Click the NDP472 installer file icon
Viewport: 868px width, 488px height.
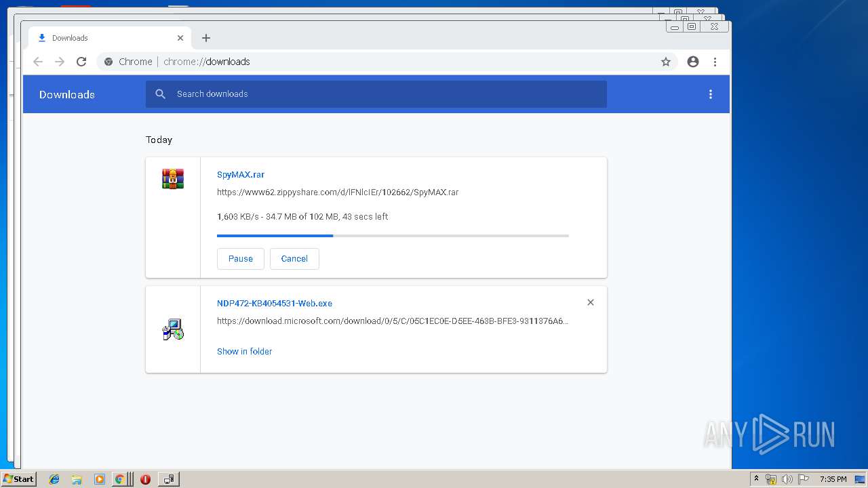173,329
